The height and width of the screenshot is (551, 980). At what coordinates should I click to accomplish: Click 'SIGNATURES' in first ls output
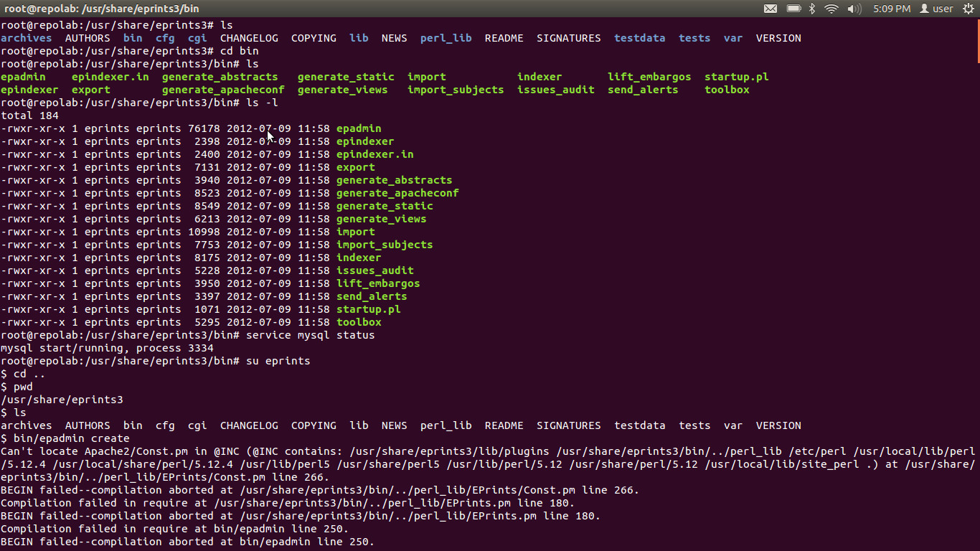click(x=569, y=38)
